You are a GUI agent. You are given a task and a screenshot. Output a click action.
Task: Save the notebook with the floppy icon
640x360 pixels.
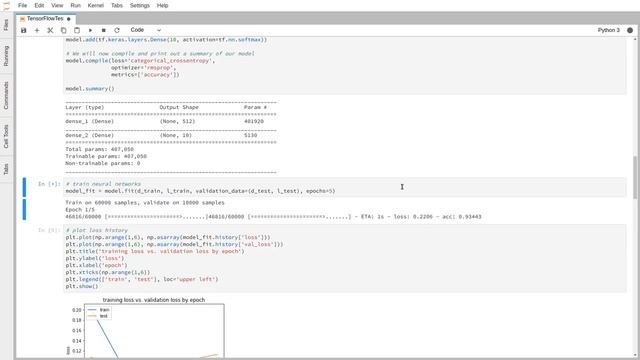coord(24,30)
